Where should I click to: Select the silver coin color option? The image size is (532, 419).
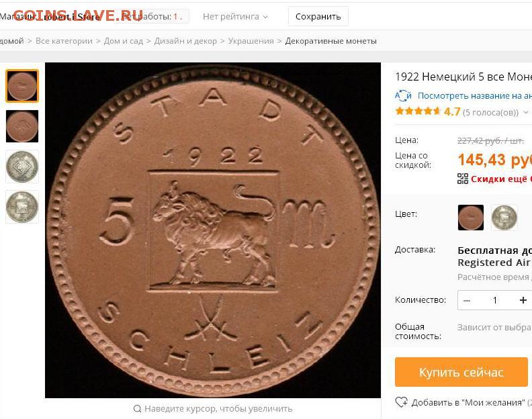point(504,218)
